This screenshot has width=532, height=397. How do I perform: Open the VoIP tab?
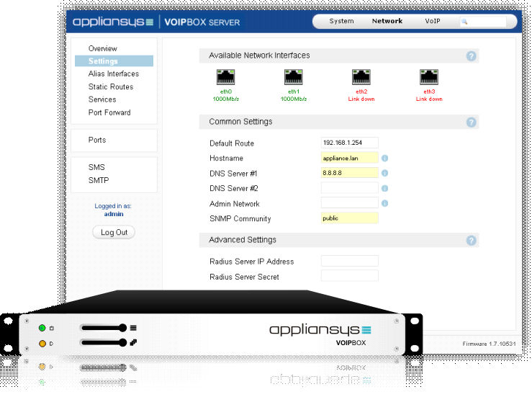[433, 21]
